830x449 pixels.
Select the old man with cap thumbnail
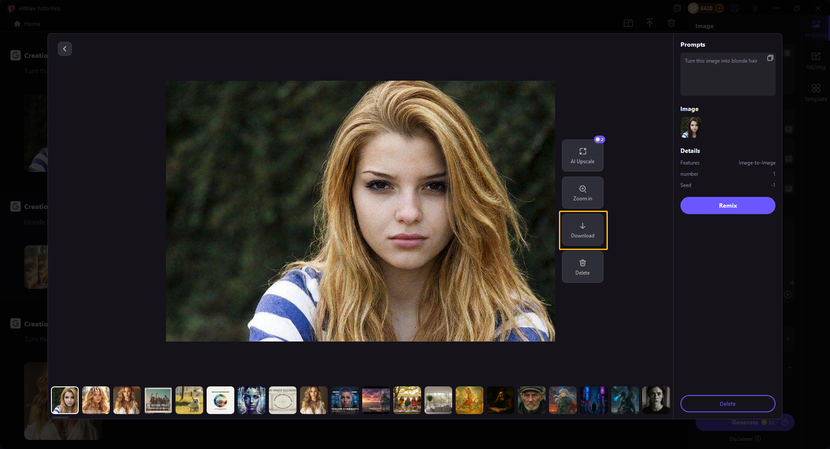[531, 400]
